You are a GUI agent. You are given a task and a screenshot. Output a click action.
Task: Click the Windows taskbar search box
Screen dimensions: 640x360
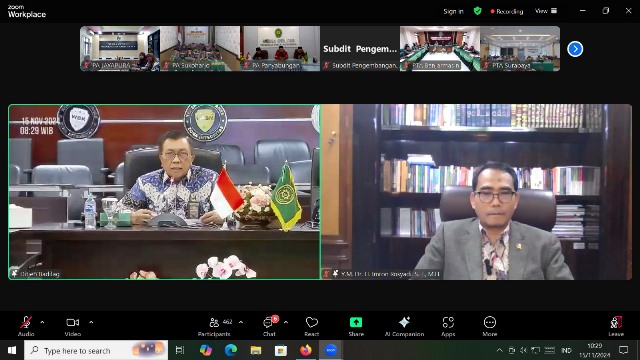(96, 350)
